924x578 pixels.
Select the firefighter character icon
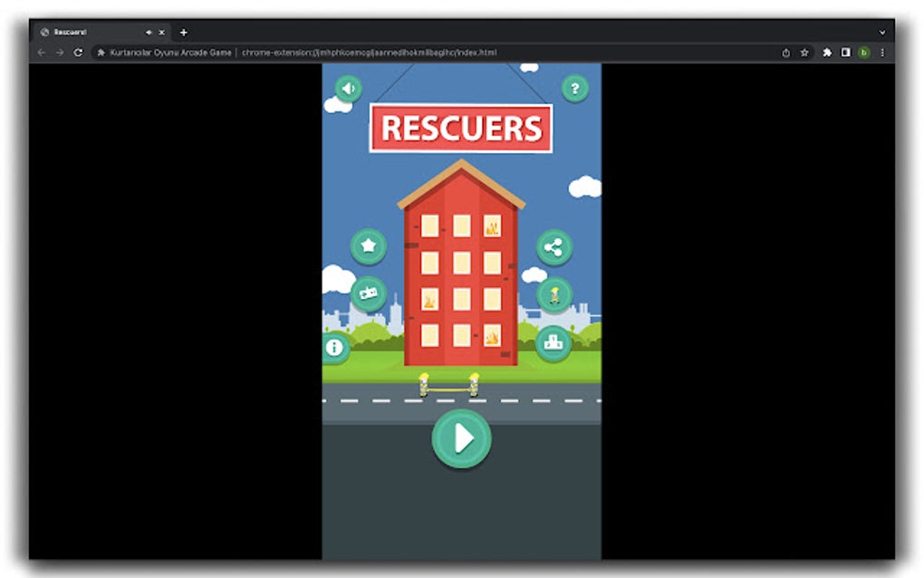556,293
